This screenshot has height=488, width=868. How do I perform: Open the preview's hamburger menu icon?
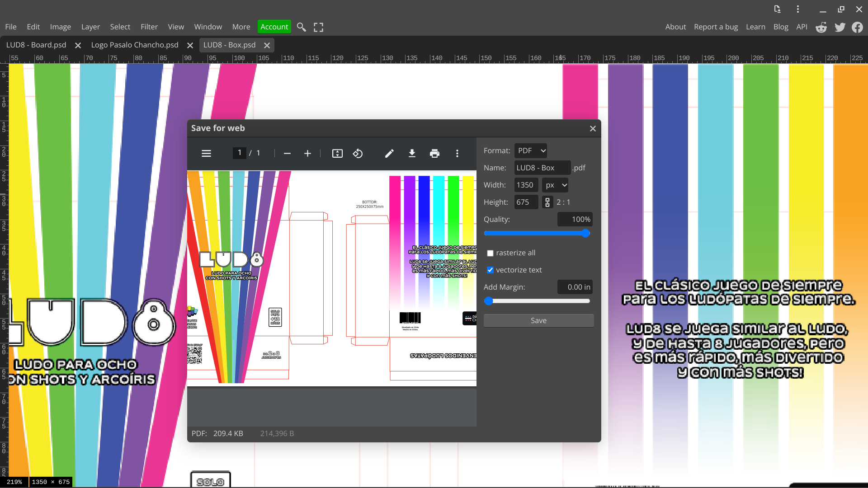tap(206, 154)
